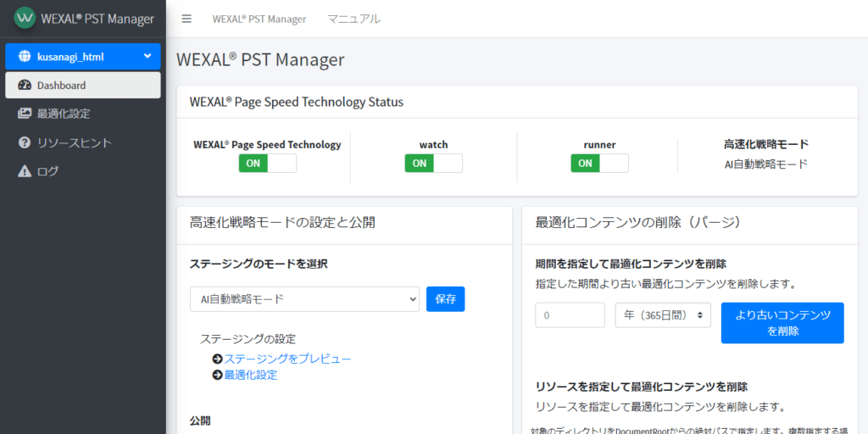
Task: Open the AI自動戦略モード staging mode dropdown
Action: 304,299
